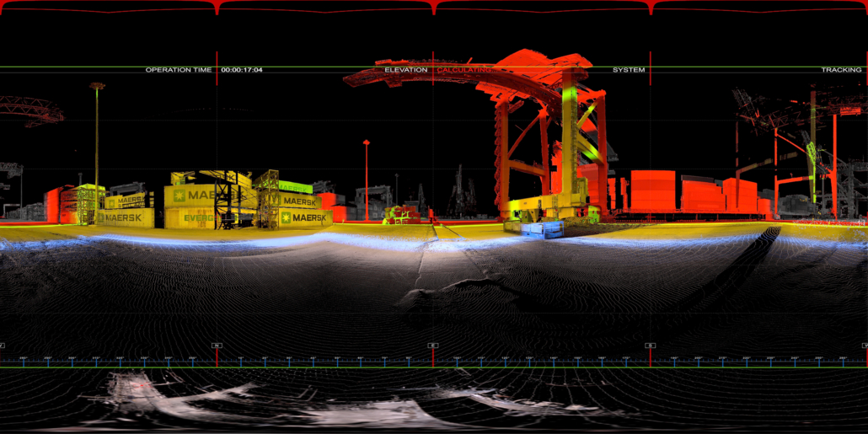
Task: Click the 00:00:17:04 timecode readout
Action: click(242, 70)
